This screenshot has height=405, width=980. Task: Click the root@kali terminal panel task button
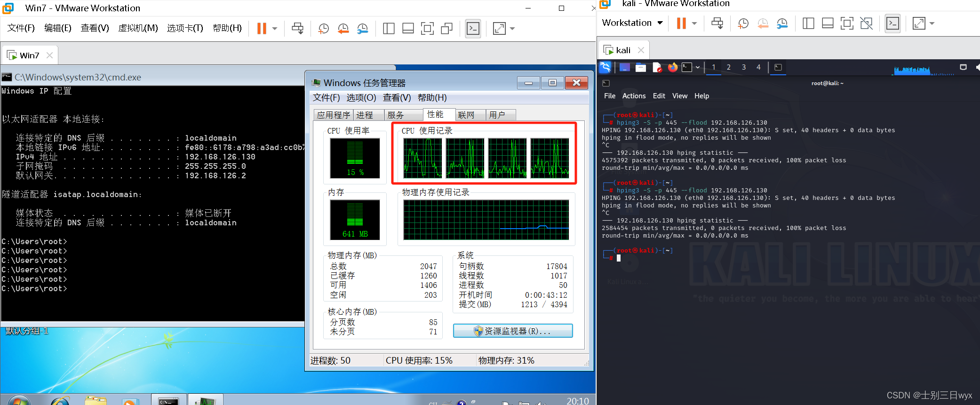click(778, 67)
